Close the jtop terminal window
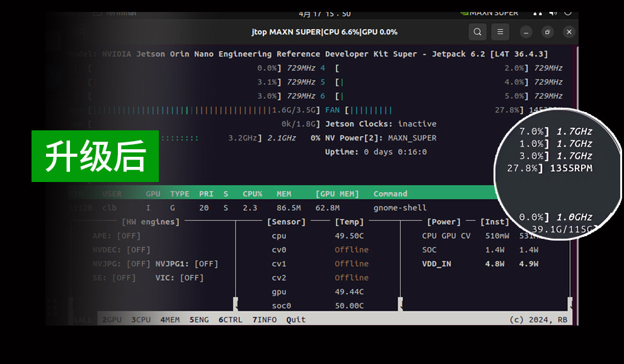 569,32
